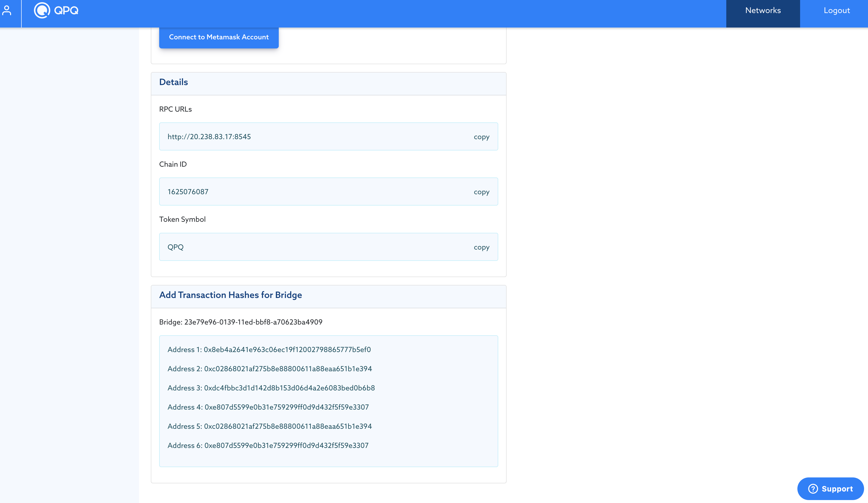Select the QPQ token symbol field
868x503 pixels.
329,247
